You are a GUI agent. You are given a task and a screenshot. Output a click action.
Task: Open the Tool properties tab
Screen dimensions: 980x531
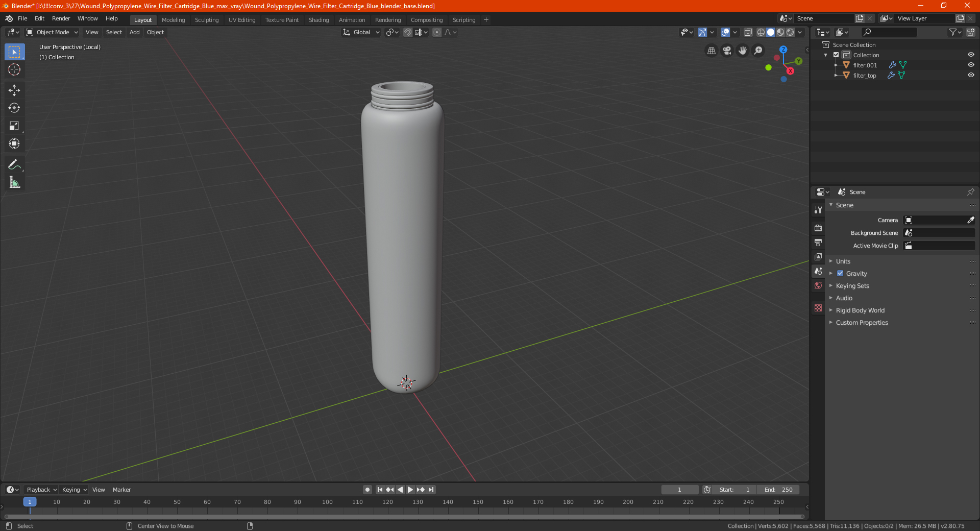coord(818,210)
